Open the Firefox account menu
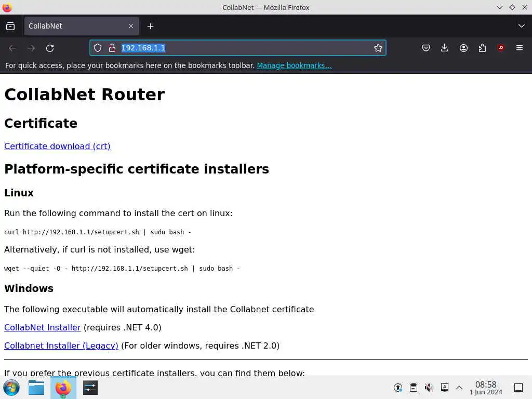The image size is (532, 399). [463, 48]
